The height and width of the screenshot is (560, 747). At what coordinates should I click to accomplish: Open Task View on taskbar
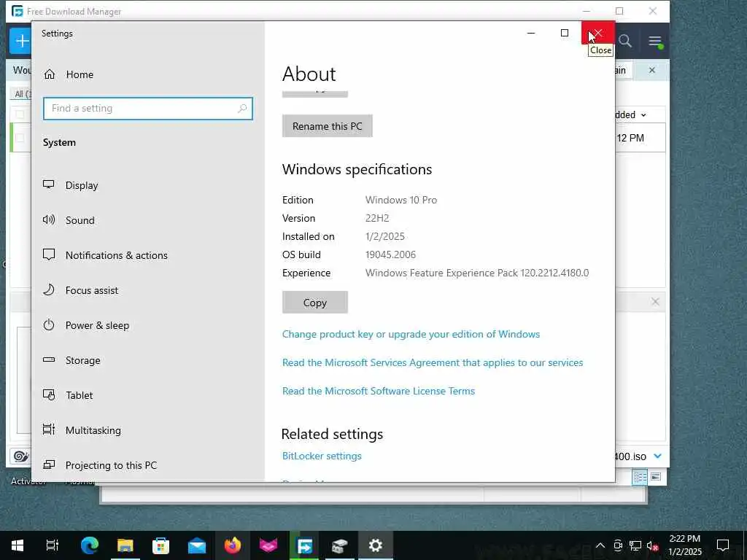click(x=53, y=545)
